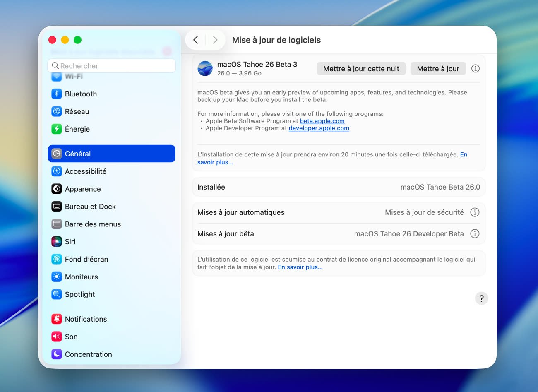Select the Barre des menus icon
The width and height of the screenshot is (538, 392).
(57, 224)
